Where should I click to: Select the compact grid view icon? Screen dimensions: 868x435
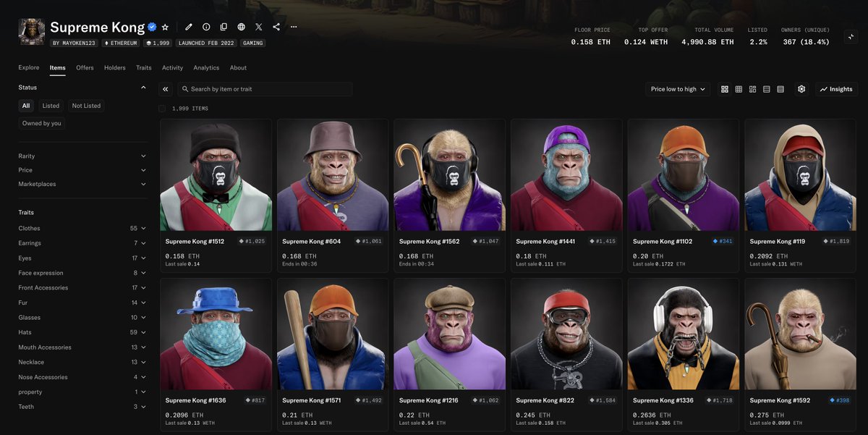click(x=739, y=89)
